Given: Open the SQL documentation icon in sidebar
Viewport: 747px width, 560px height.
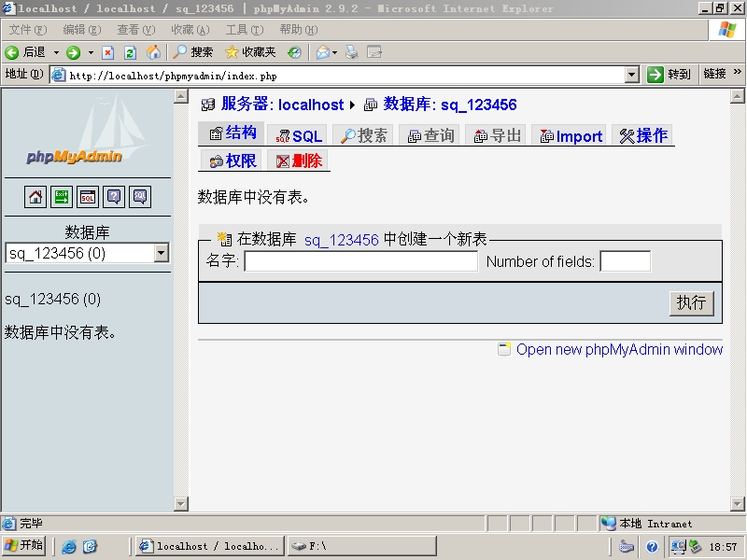Looking at the screenshot, I should (140, 197).
